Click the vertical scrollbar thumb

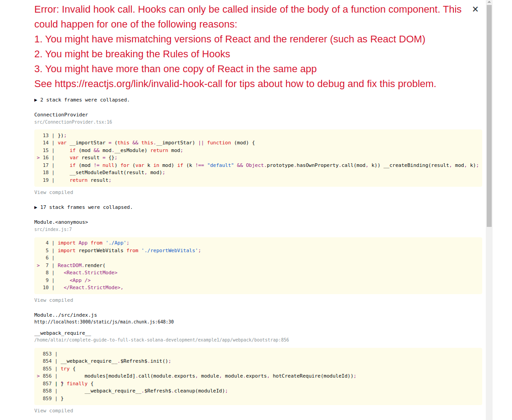(489, 115)
